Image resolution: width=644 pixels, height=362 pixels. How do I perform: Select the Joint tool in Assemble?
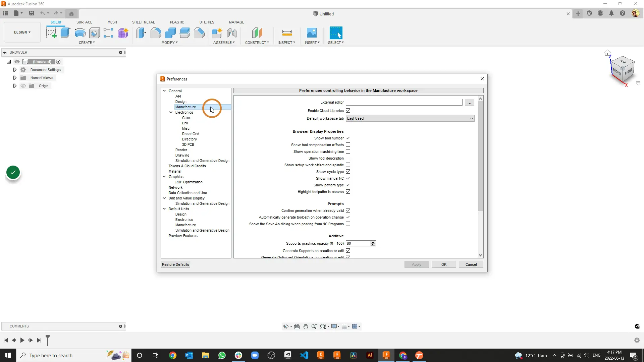(231, 33)
